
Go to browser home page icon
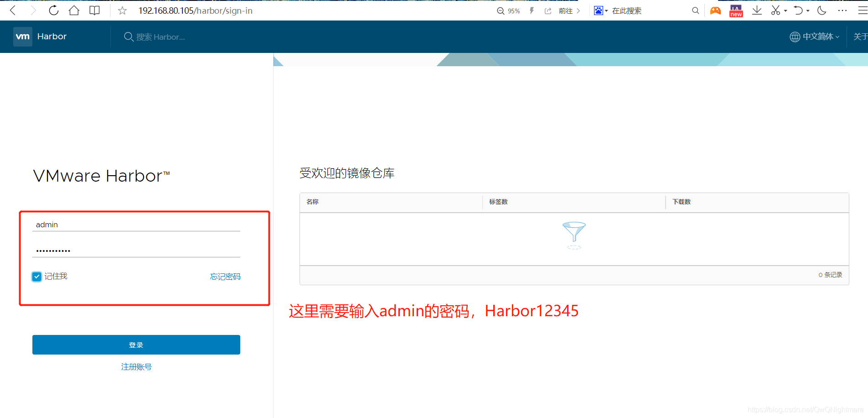74,10
